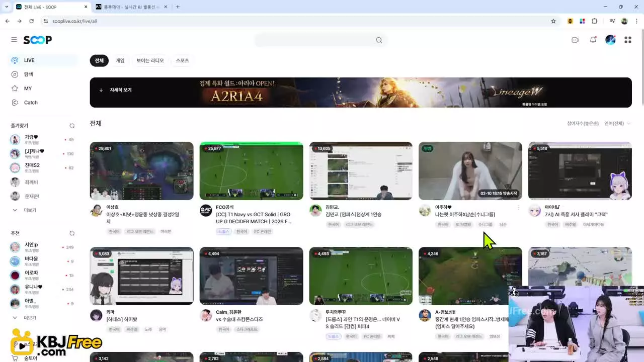The width and height of the screenshot is (644, 362).
Task: Open the Calm_김윤환 stream title
Action: (x=239, y=319)
